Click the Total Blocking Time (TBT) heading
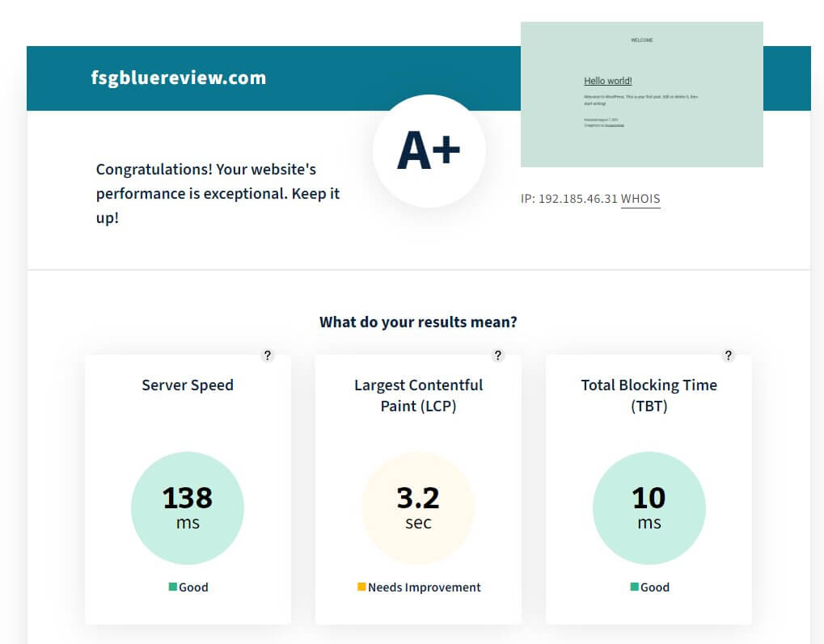Image resolution: width=824 pixels, height=644 pixels. point(649,395)
